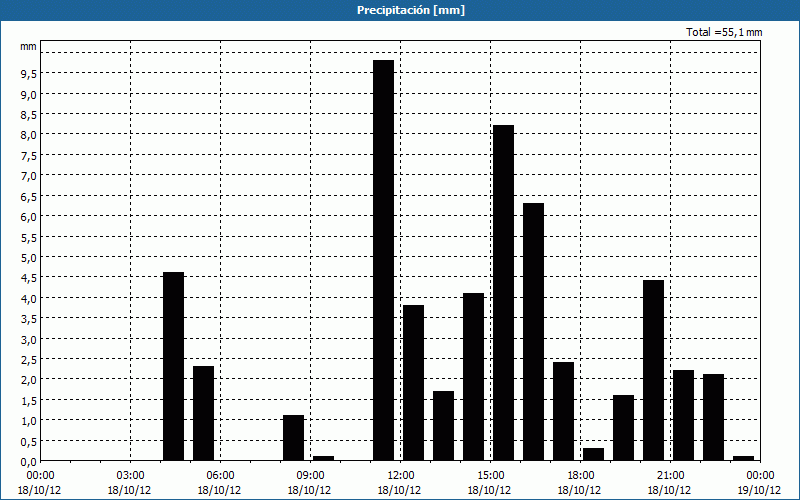
Task: Click the 6,0 y-axis label
Action: click(x=29, y=217)
